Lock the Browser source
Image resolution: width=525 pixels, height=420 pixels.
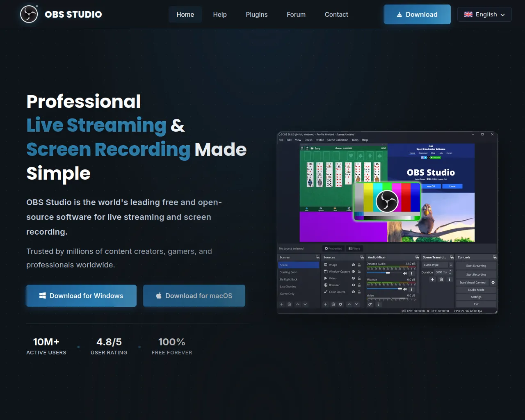point(359,285)
